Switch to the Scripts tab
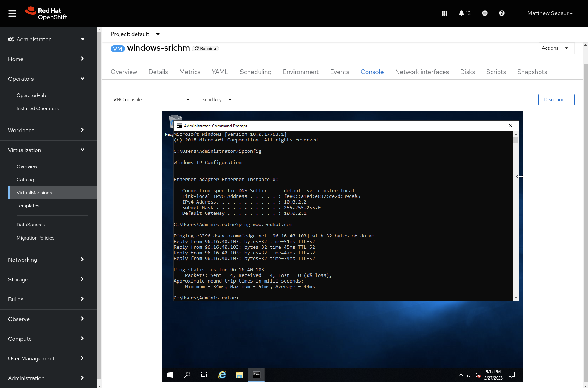The height and width of the screenshot is (388, 588). [496, 72]
